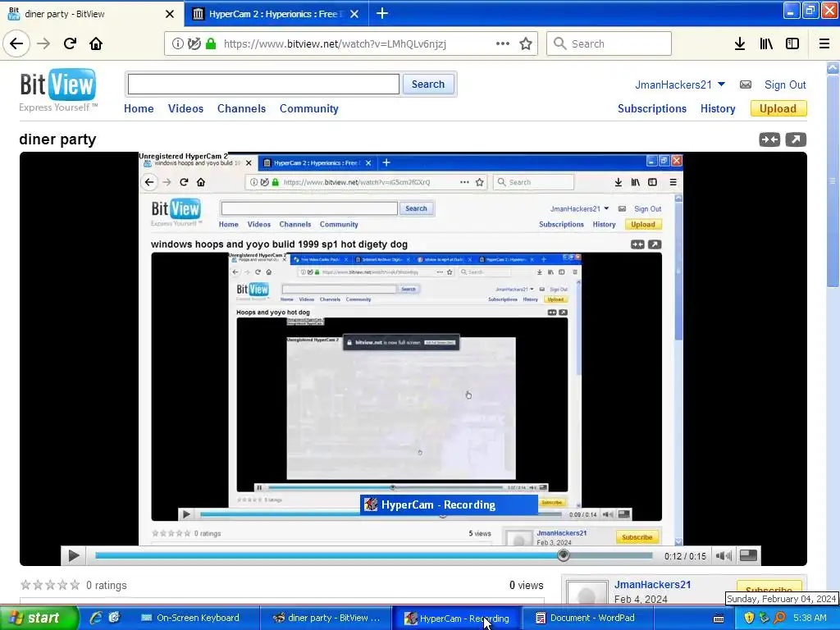Image resolution: width=840 pixels, height=630 pixels.
Task: Click the Sign Out link
Action: tap(785, 84)
